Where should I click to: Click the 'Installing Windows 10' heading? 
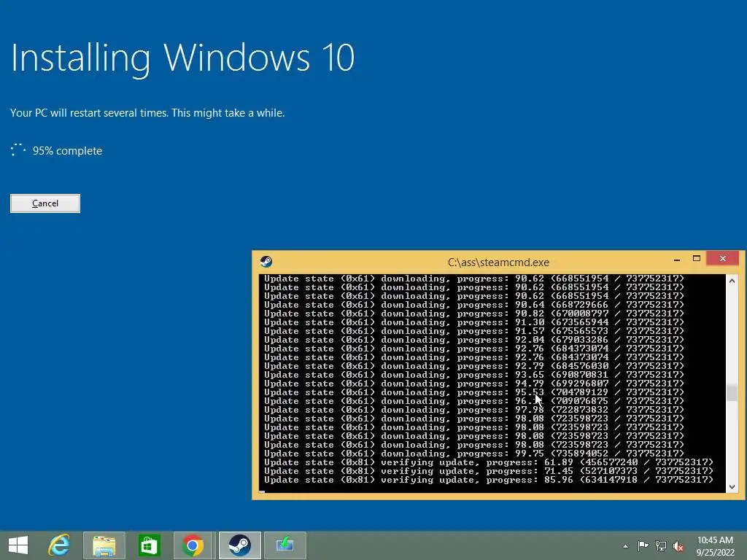[182, 58]
